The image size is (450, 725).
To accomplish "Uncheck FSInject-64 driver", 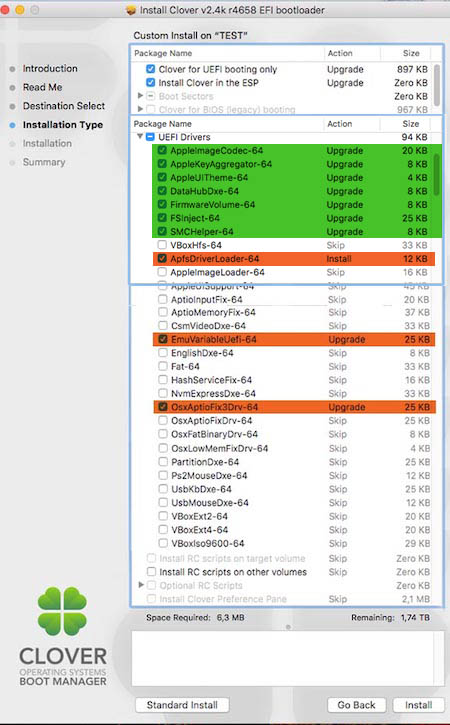I will pos(162,217).
